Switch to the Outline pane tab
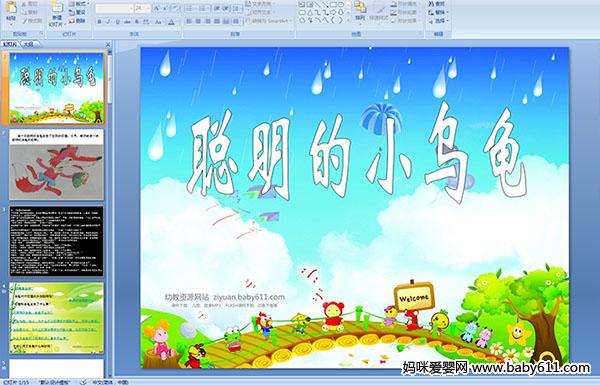The image size is (600, 385). (29, 44)
